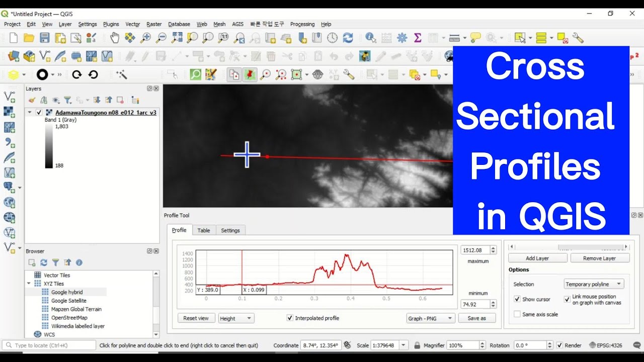
Task: Click the green magnifier search plugin icon
Action: (195, 74)
